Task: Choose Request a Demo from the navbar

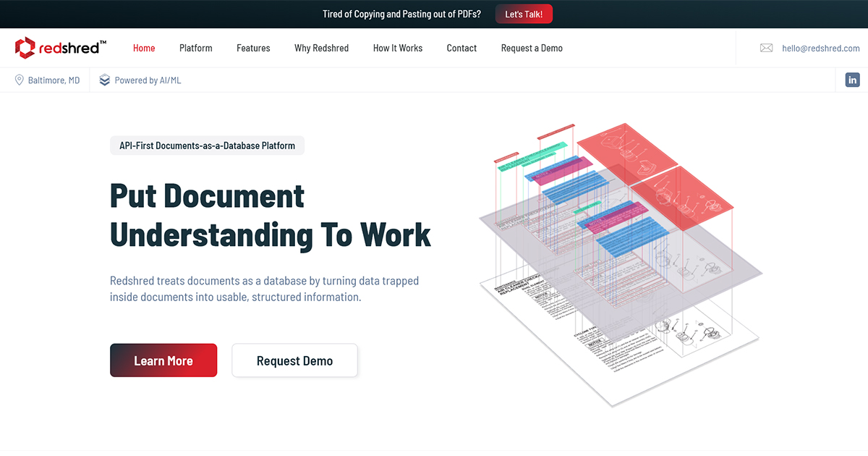Action: point(532,48)
